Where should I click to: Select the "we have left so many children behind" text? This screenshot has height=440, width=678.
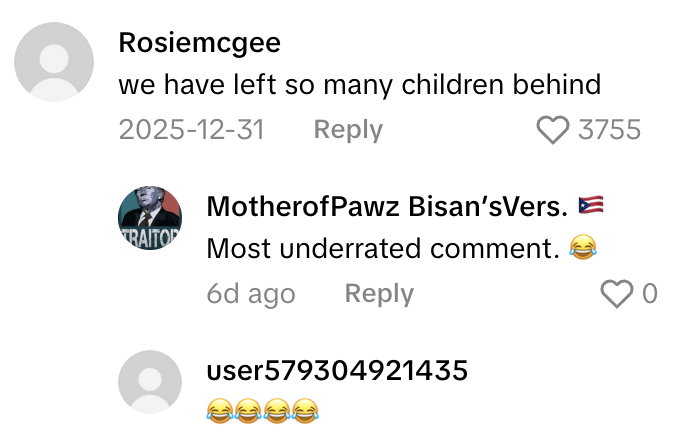pyautogui.click(x=359, y=85)
